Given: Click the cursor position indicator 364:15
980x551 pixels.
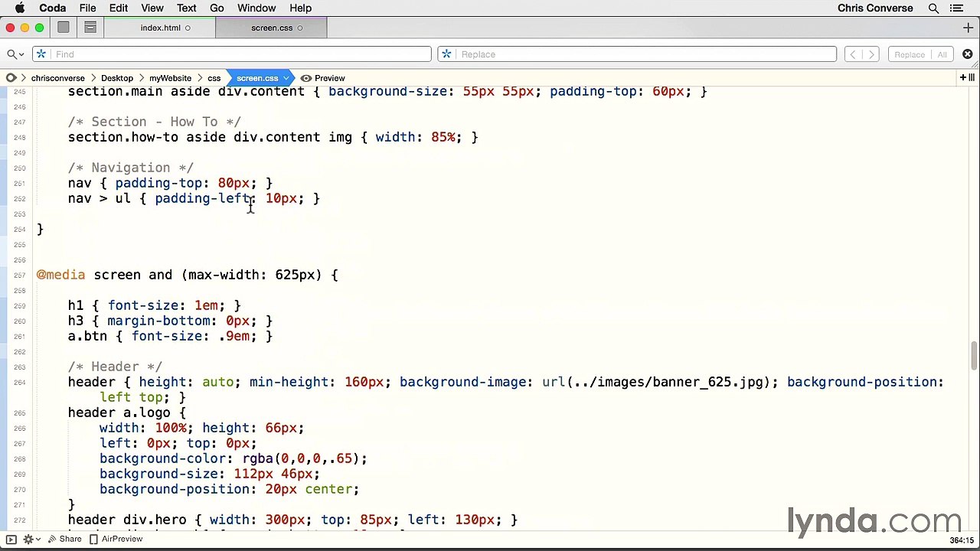Looking at the screenshot, I should tap(962, 540).
